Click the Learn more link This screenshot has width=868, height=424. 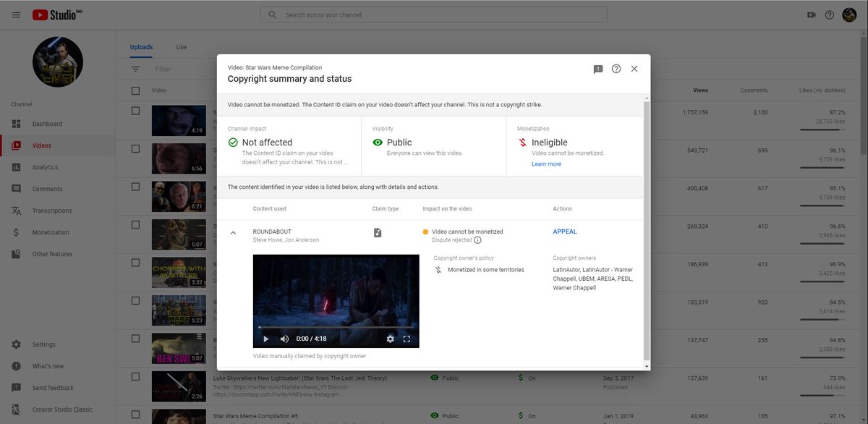(546, 164)
